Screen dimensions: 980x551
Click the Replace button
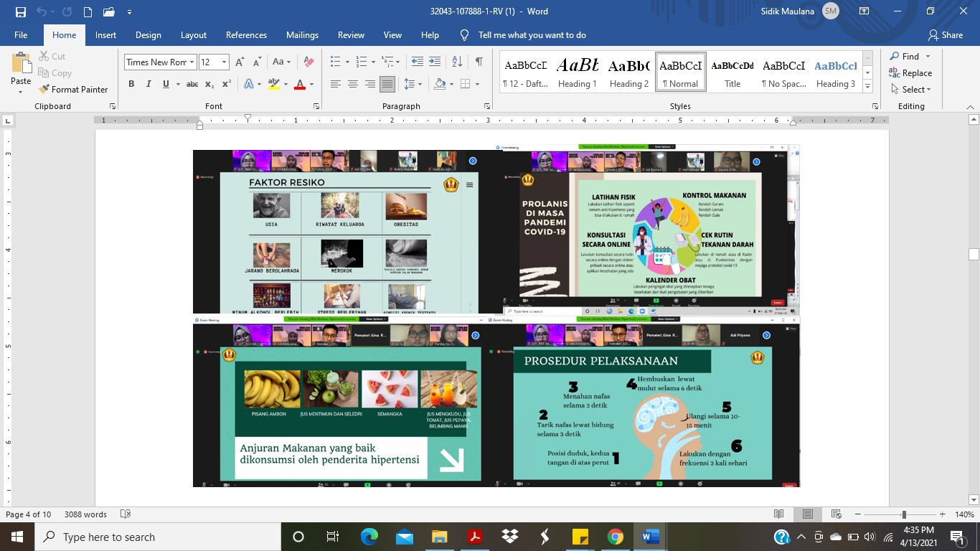coord(910,73)
